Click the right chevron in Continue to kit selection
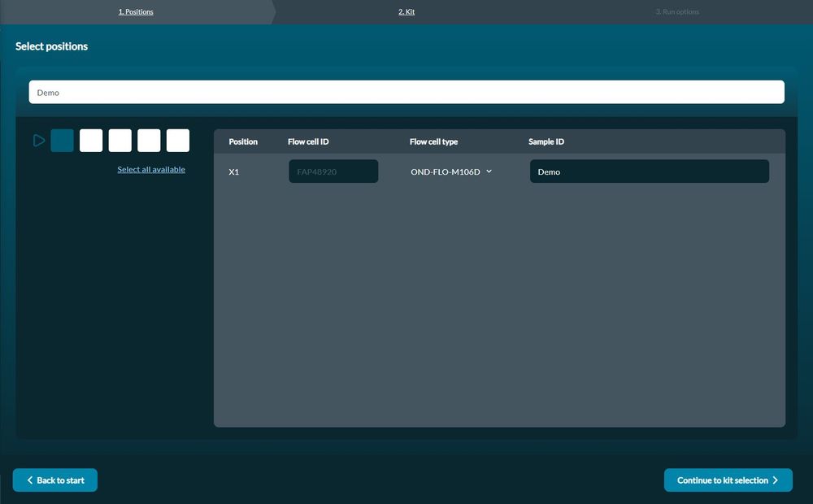The image size is (813, 504). pos(775,480)
